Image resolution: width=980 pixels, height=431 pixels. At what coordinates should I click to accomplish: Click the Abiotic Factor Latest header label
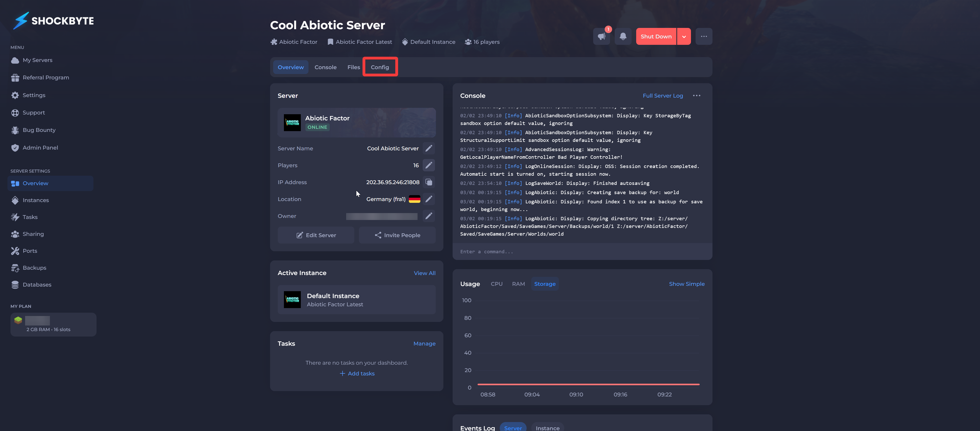(359, 42)
